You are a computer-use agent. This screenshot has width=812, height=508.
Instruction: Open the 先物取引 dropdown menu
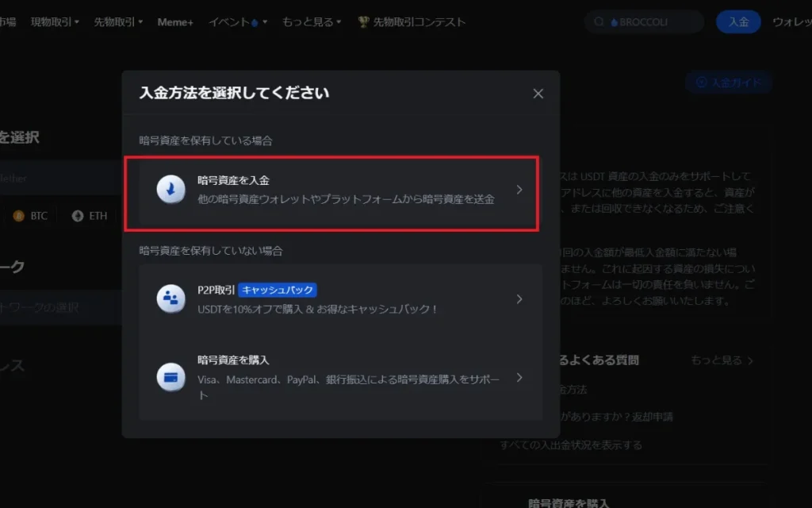click(x=118, y=22)
